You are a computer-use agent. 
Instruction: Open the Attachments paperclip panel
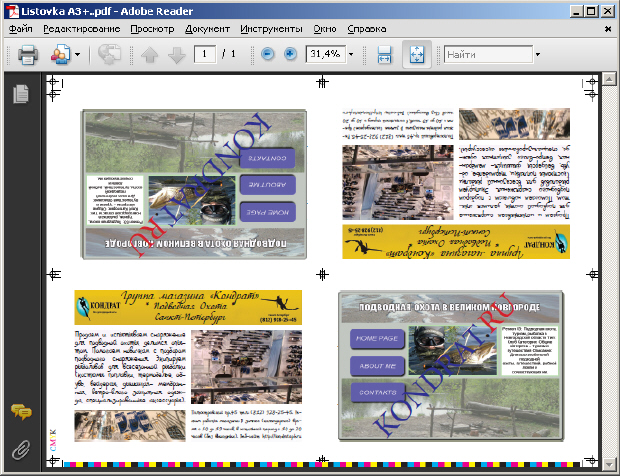(19, 447)
